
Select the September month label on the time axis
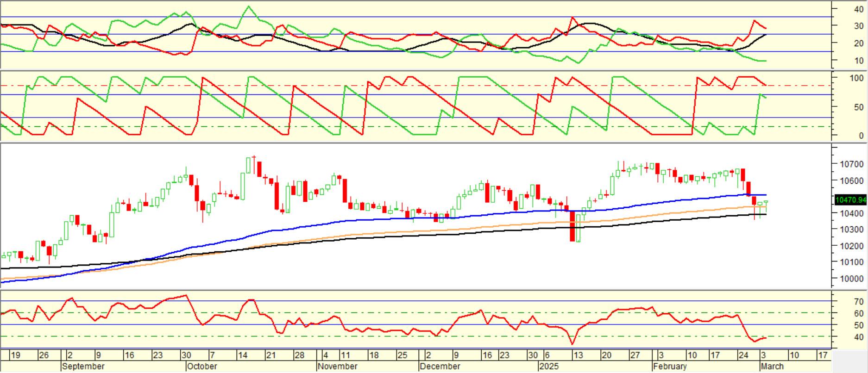tap(83, 367)
